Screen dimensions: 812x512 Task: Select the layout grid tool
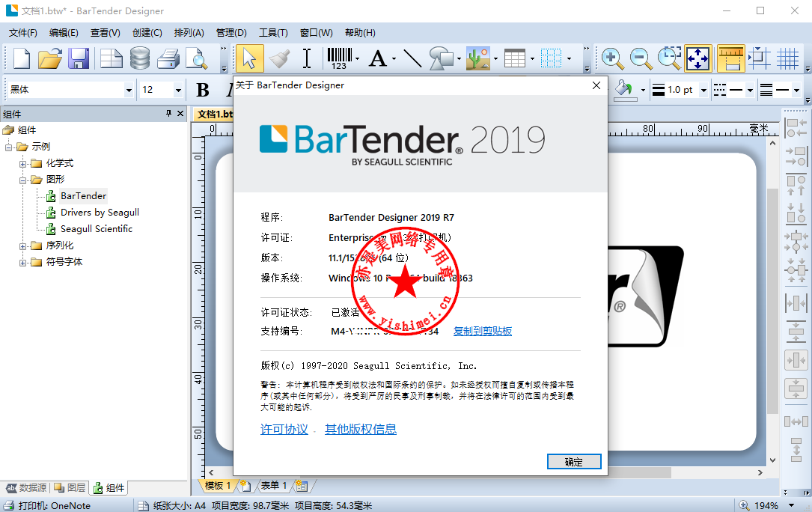click(551, 58)
